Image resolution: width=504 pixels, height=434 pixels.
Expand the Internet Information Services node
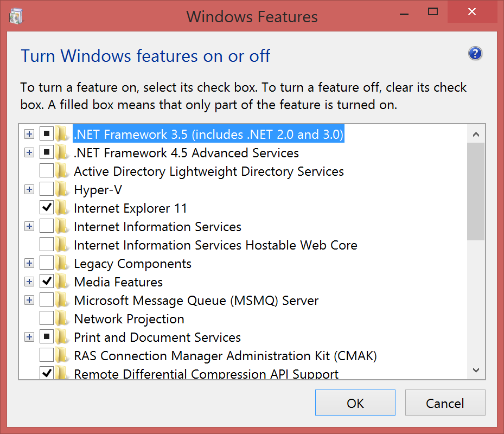click(x=29, y=226)
